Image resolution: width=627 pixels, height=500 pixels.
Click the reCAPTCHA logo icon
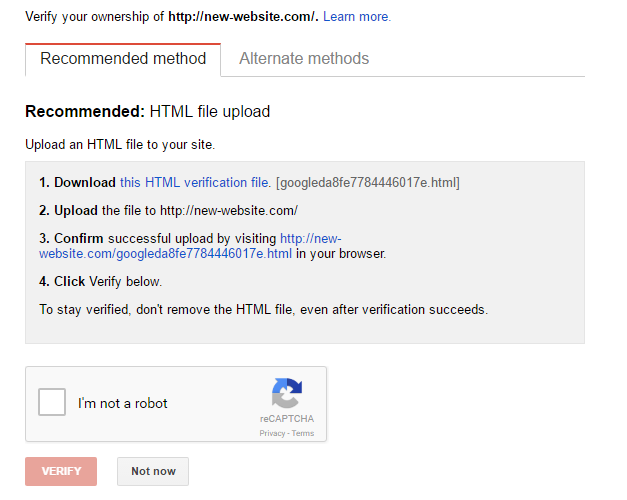(x=287, y=393)
